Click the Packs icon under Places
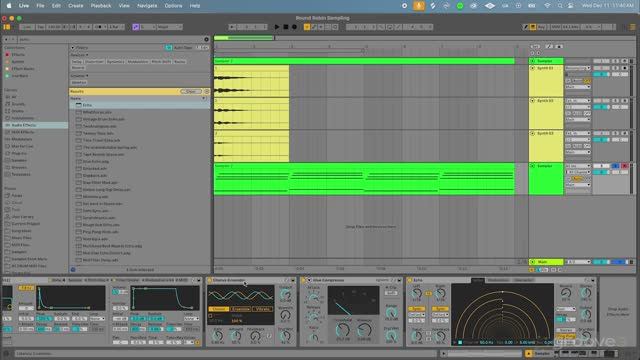This screenshot has height=360, width=640. coord(7,196)
